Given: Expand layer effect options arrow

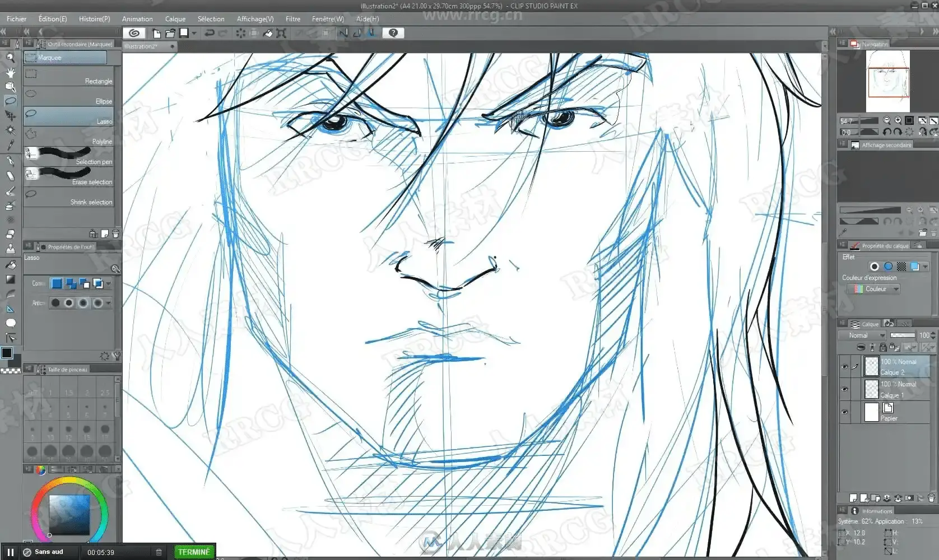Looking at the screenshot, I should [x=926, y=267].
